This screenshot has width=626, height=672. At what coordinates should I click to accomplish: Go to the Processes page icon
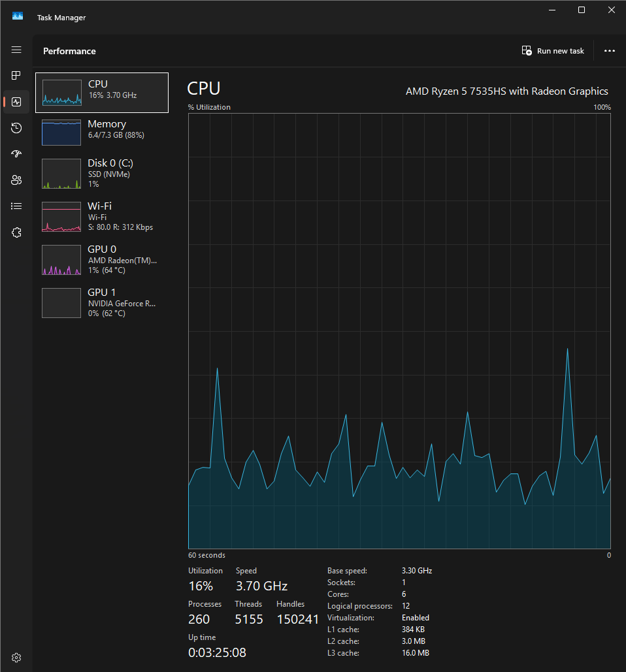click(x=16, y=76)
